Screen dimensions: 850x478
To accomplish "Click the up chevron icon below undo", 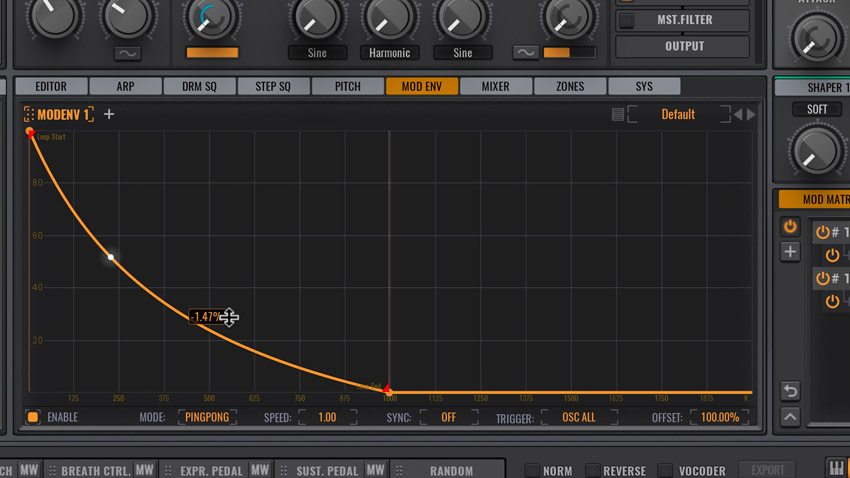I will pyautogui.click(x=790, y=417).
